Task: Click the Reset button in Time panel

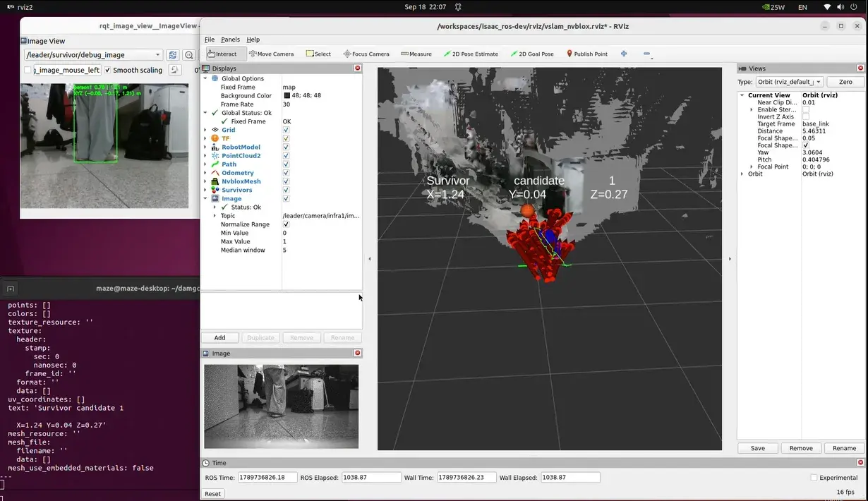Action: [212, 494]
